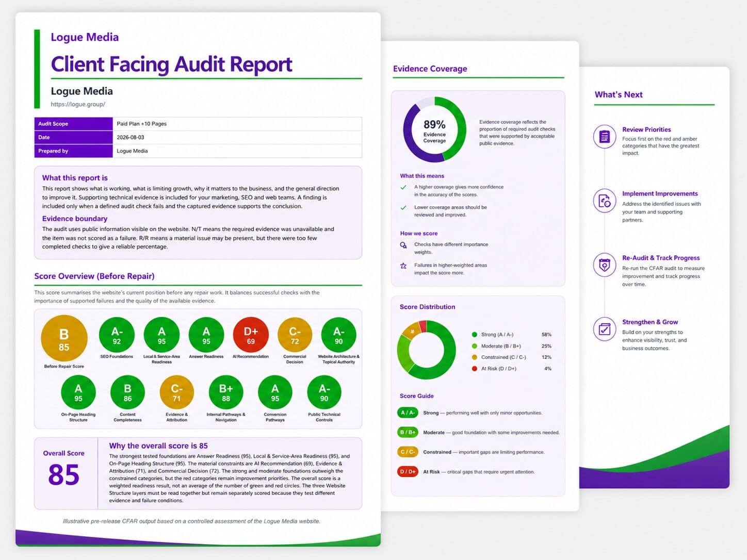Viewport: 747px width, 560px height.
Task: Click the '2026-08-03' date value
Action: (x=131, y=137)
